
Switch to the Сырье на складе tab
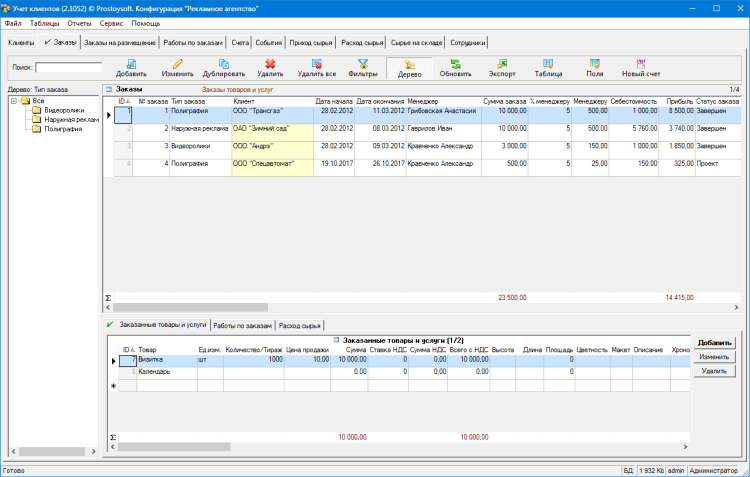pos(417,43)
